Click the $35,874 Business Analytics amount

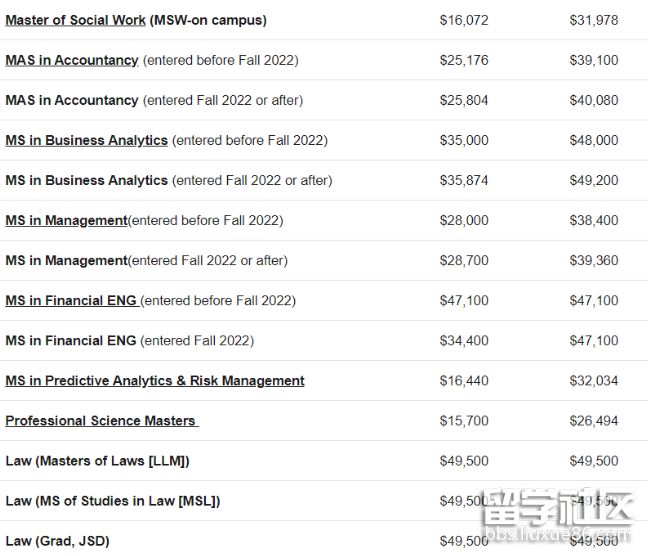[x=464, y=181]
